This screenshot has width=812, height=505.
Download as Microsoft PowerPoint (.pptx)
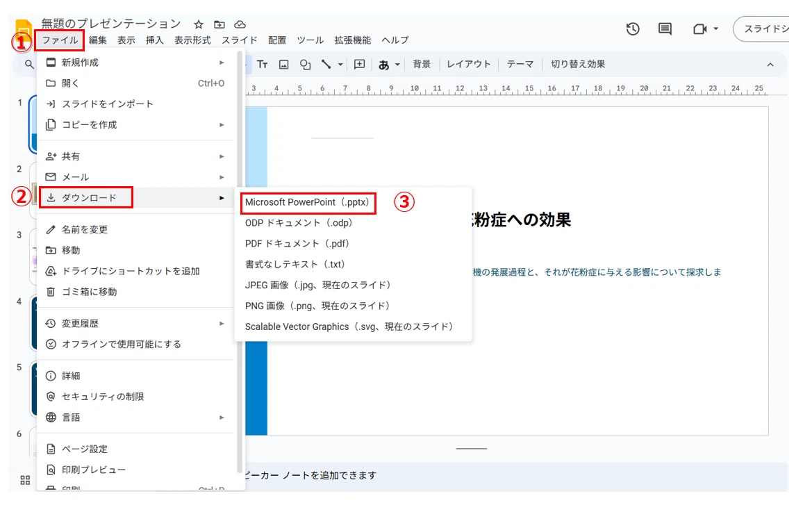(x=353, y=202)
